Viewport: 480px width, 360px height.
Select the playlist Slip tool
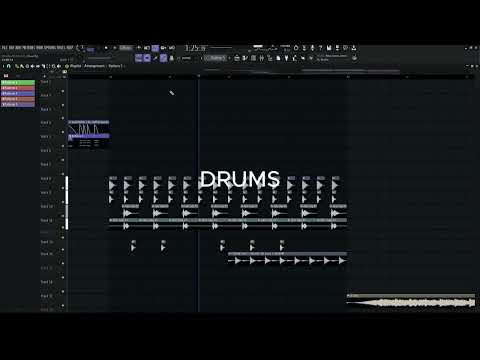pos(38,66)
